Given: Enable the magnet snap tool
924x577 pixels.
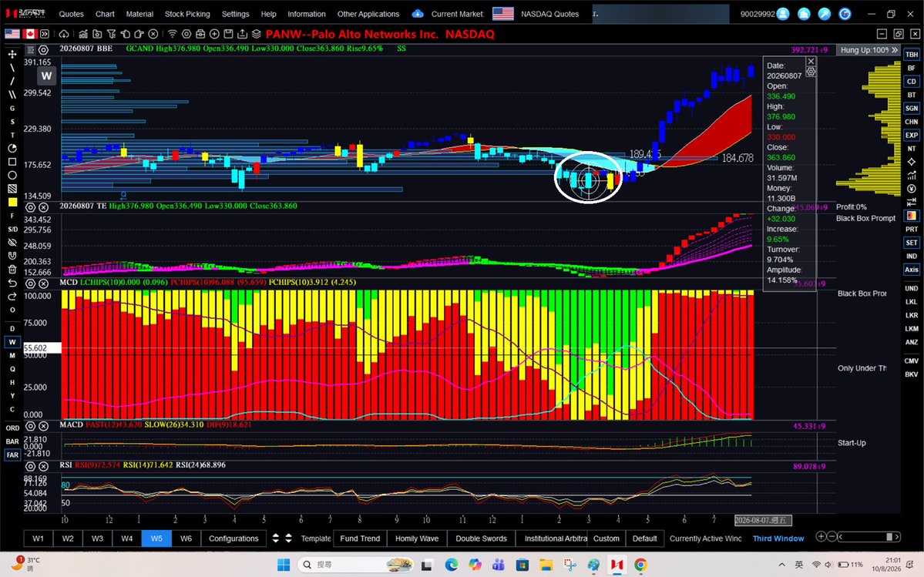Looking at the screenshot, I should pyautogui.click(x=12, y=256).
